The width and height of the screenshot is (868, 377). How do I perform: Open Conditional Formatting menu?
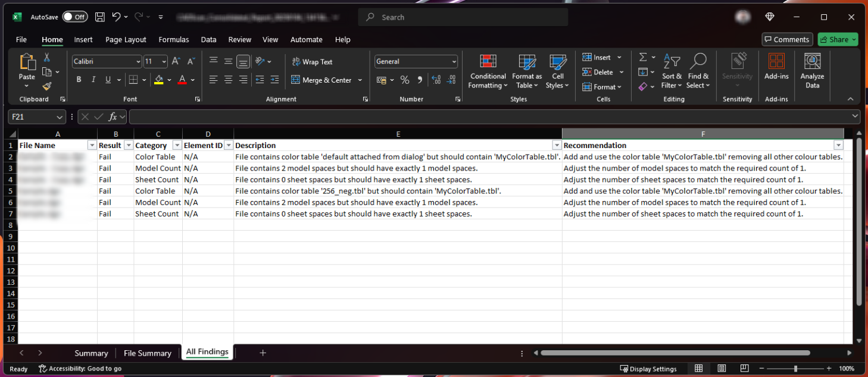coord(488,72)
